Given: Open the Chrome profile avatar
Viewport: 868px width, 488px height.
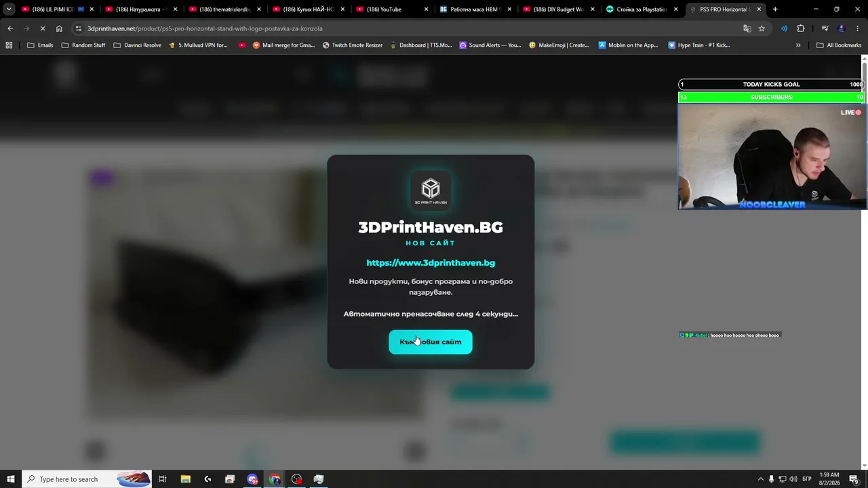Looking at the screenshot, I should click(842, 28).
